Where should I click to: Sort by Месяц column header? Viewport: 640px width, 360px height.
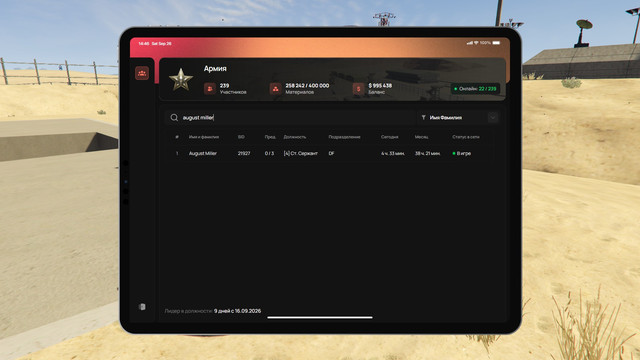click(x=421, y=137)
